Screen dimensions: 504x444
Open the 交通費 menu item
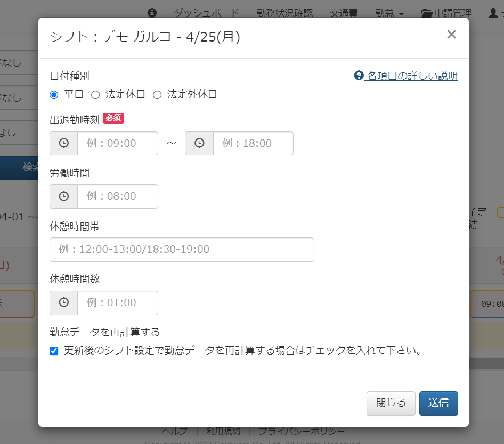click(x=344, y=13)
